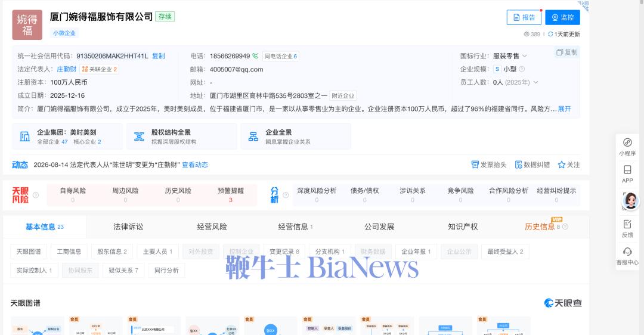Screen dimensions: 644x335
Task: Switch to the 公司发展 tab
Action: (x=379, y=227)
